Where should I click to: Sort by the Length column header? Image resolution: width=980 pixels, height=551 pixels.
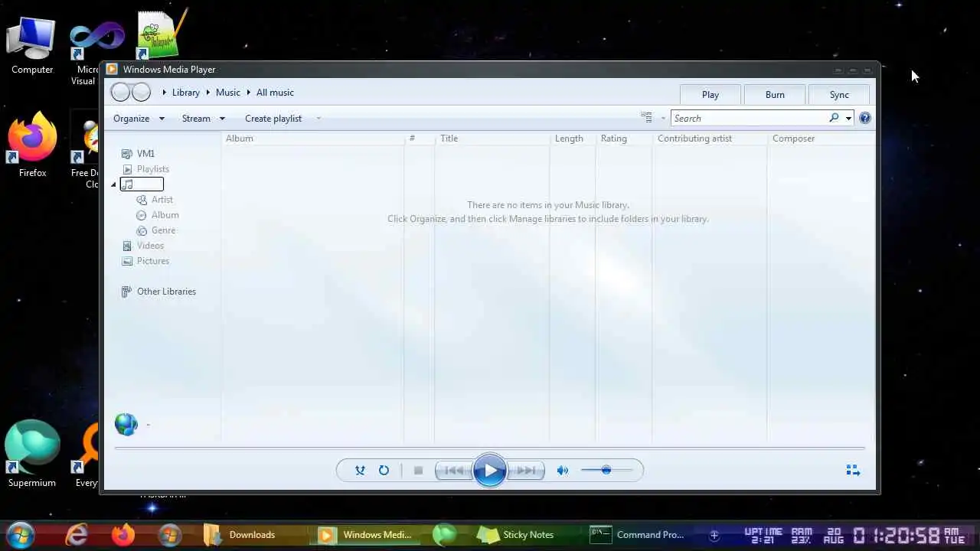coord(572,139)
